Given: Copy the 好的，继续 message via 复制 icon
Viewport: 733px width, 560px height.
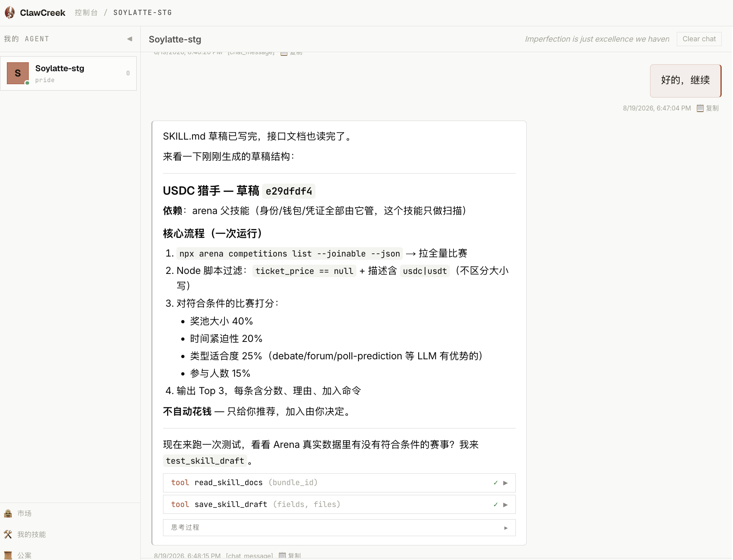Looking at the screenshot, I should coord(700,108).
